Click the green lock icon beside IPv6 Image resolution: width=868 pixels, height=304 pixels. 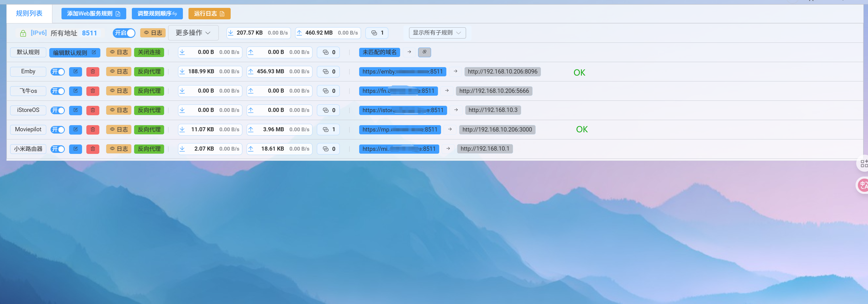click(x=23, y=33)
